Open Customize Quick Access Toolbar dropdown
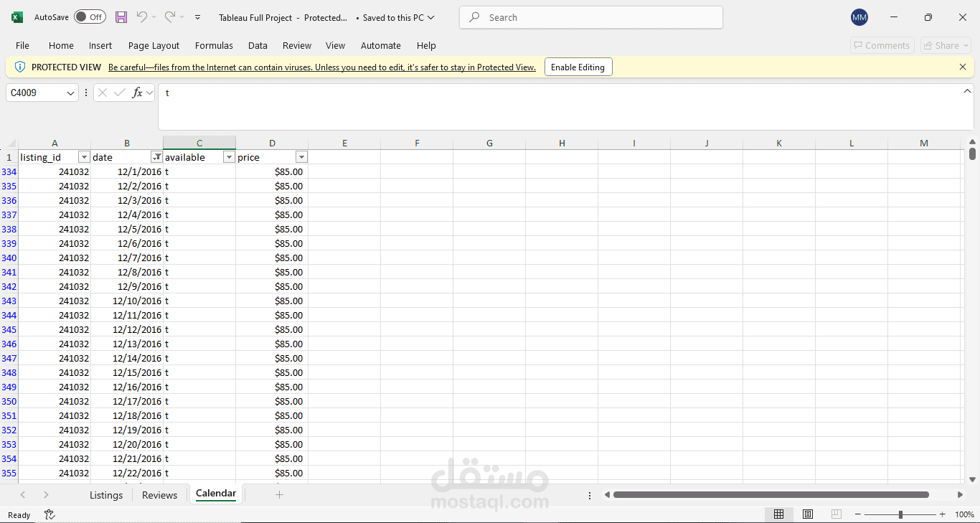The width and height of the screenshot is (980, 523). click(198, 17)
